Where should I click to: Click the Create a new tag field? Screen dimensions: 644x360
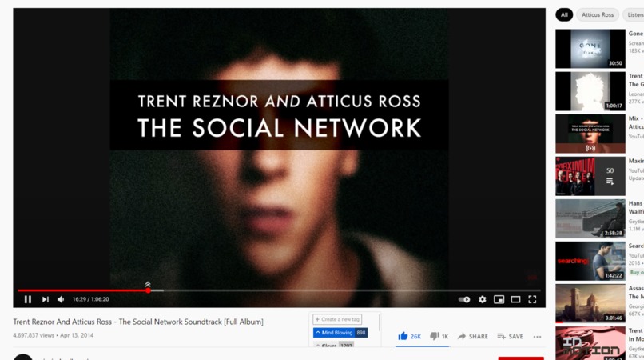(338, 319)
